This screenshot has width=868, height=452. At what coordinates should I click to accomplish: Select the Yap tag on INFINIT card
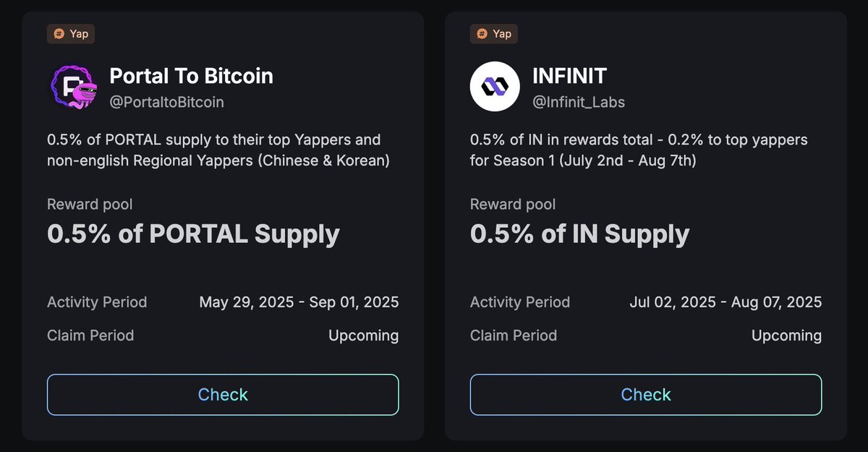pyautogui.click(x=494, y=33)
